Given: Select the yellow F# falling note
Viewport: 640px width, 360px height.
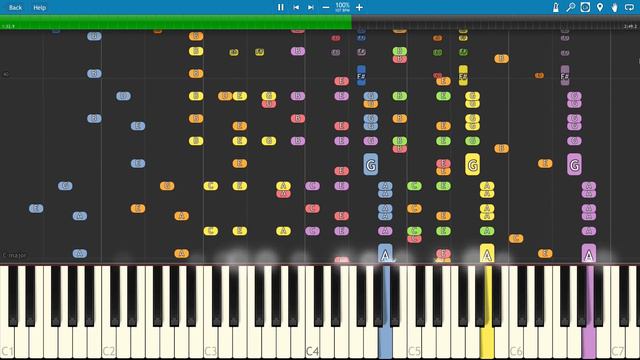Looking at the screenshot, I should click(463, 76).
